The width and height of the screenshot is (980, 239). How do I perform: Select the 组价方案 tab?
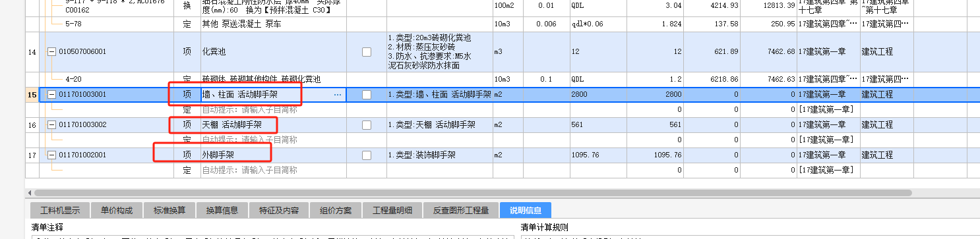click(336, 211)
